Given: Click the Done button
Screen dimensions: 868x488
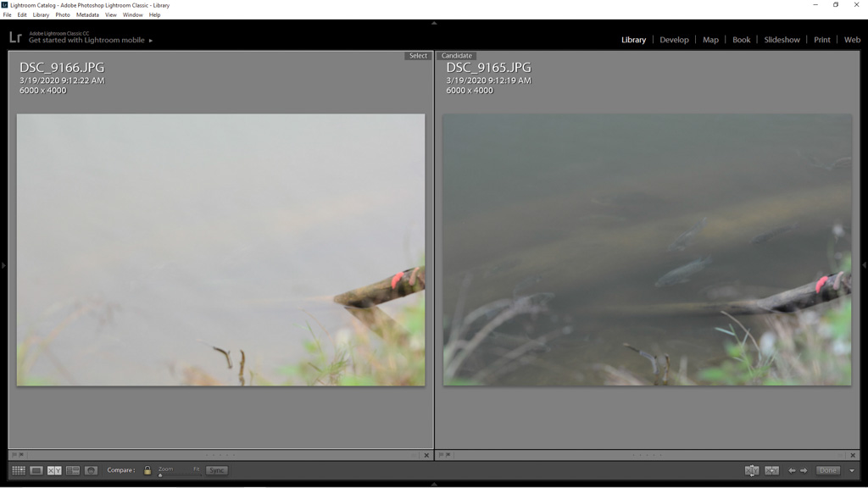Looking at the screenshot, I should (828, 470).
